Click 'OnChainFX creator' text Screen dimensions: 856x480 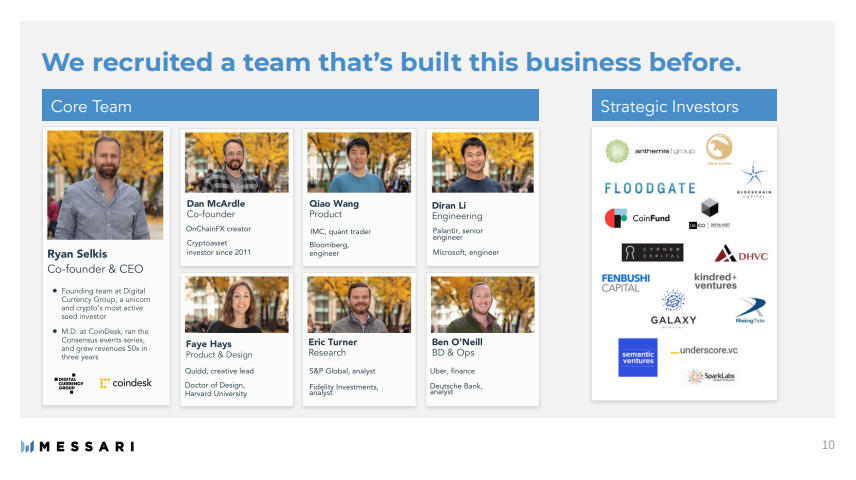218,229
